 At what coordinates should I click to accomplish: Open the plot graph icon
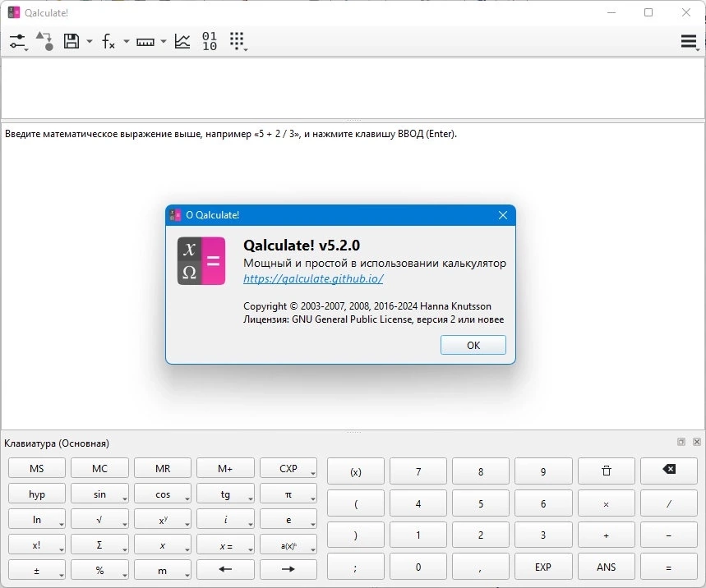(182, 41)
